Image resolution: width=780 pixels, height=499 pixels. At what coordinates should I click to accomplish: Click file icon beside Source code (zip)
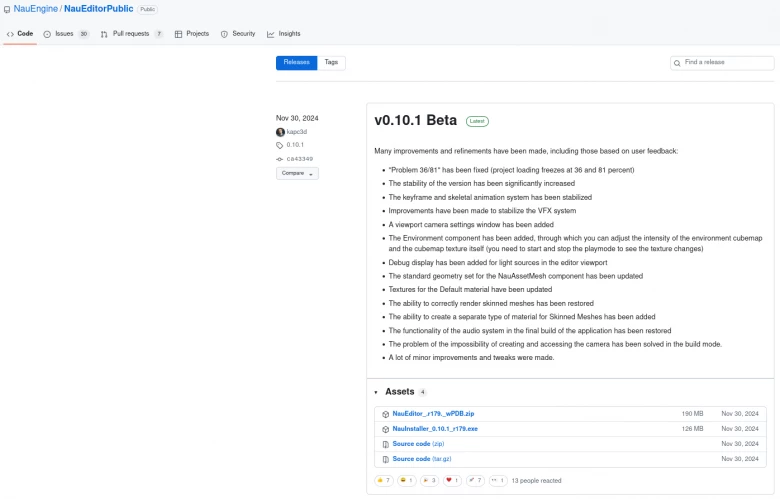coord(386,444)
